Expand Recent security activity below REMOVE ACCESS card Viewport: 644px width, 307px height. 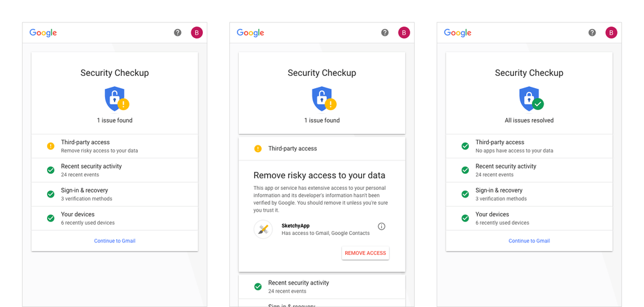coord(322,286)
